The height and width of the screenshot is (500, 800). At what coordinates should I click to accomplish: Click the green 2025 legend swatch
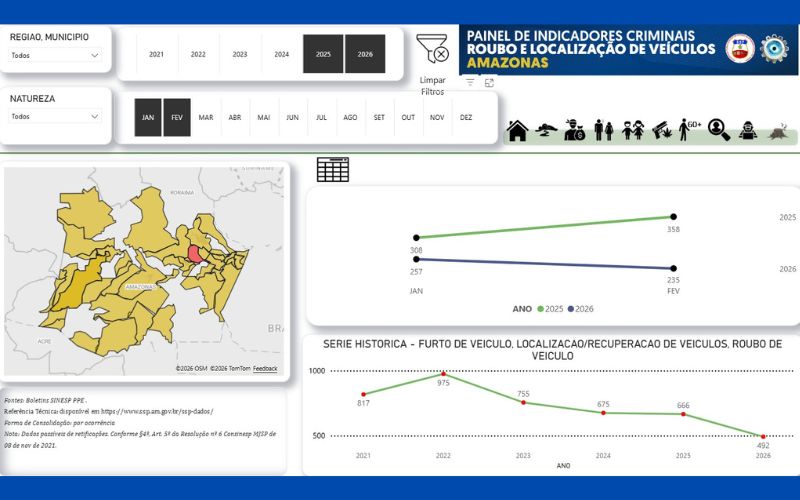click(540, 309)
